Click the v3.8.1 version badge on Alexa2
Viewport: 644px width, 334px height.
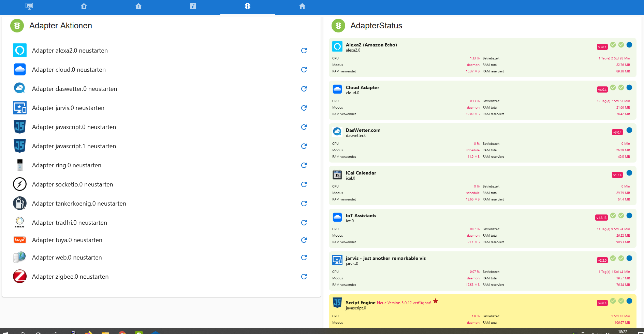[602, 47]
